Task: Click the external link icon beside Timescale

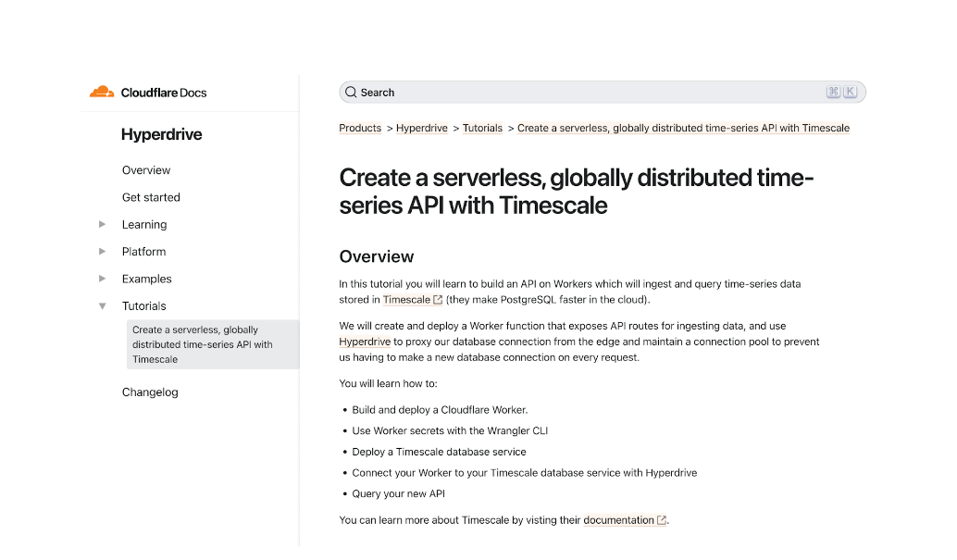Action: pyautogui.click(x=438, y=300)
